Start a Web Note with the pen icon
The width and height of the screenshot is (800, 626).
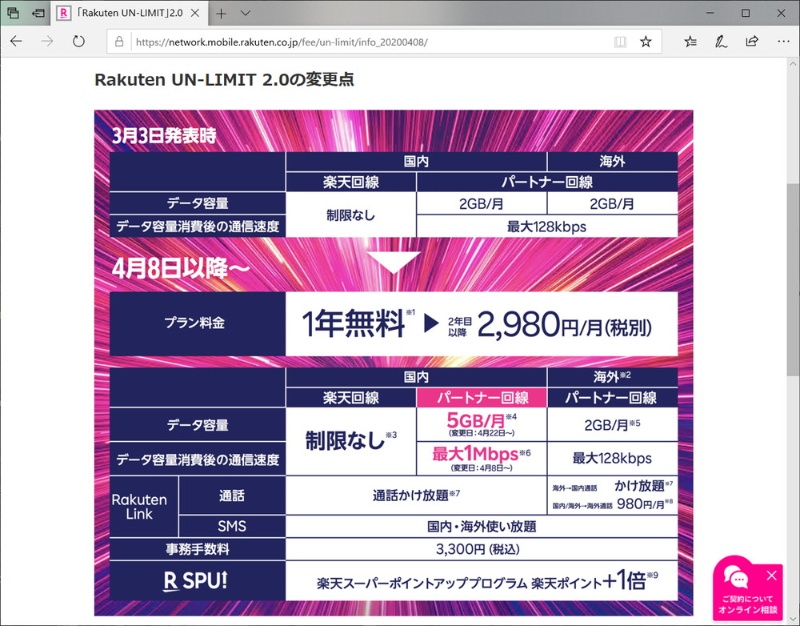point(721,42)
